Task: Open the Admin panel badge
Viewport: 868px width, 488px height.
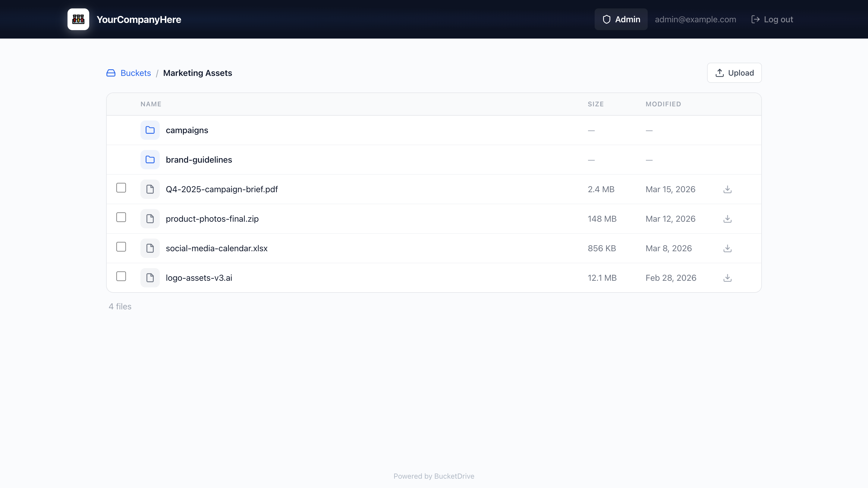Action: (621, 19)
